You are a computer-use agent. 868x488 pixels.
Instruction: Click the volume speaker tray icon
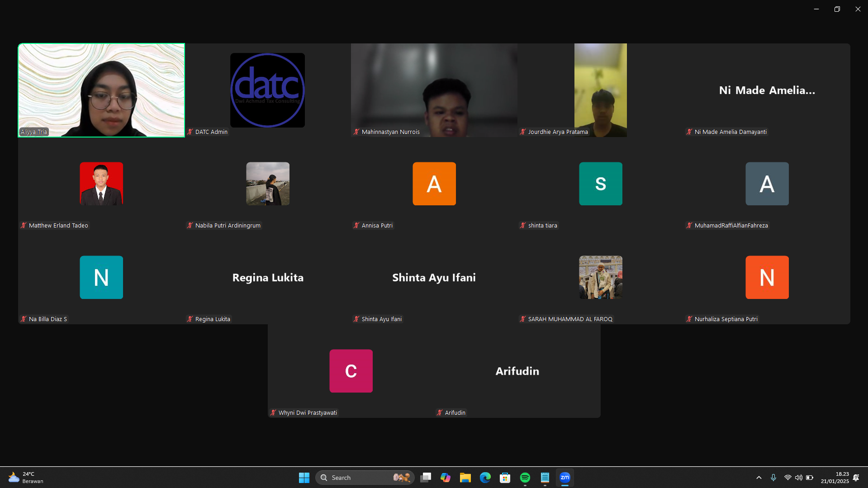click(798, 478)
